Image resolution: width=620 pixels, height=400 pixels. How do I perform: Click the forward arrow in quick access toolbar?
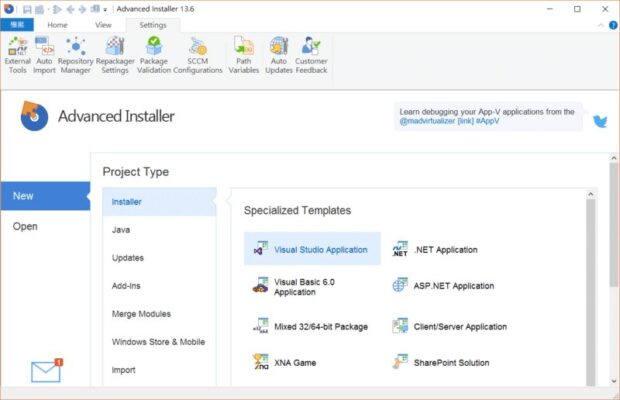[82, 9]
